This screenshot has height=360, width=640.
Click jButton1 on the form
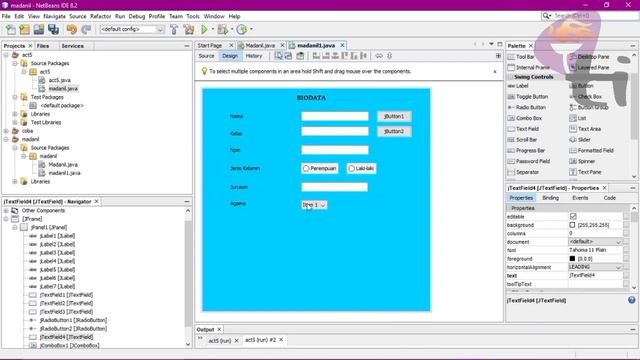pos(394,116)
